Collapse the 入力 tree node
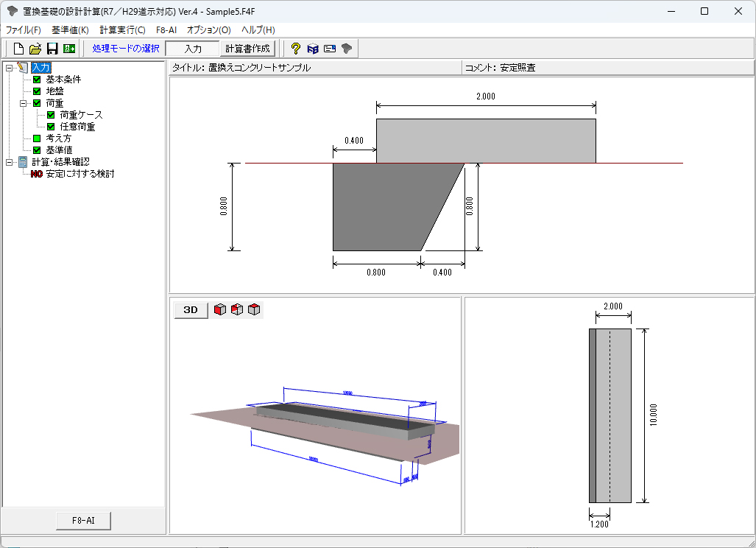Image resolution: width=756 pixels, height=548 pixels. [9, 68]
